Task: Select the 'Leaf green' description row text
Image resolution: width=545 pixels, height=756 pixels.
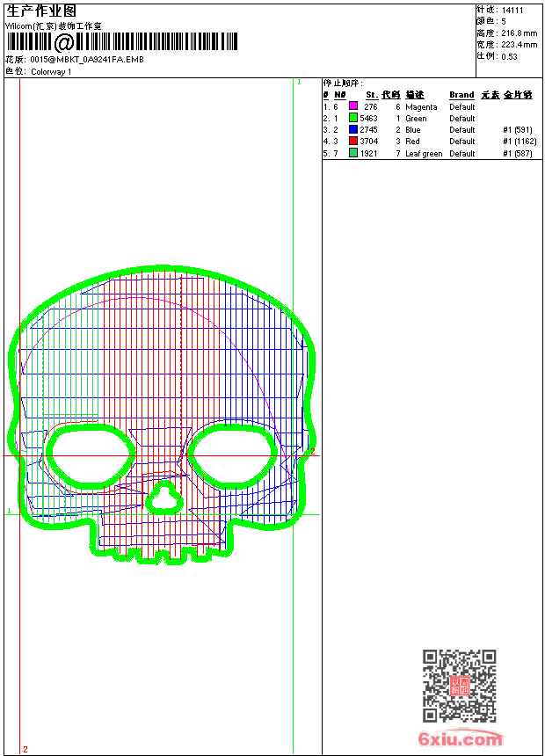Action: coord(424,153)
